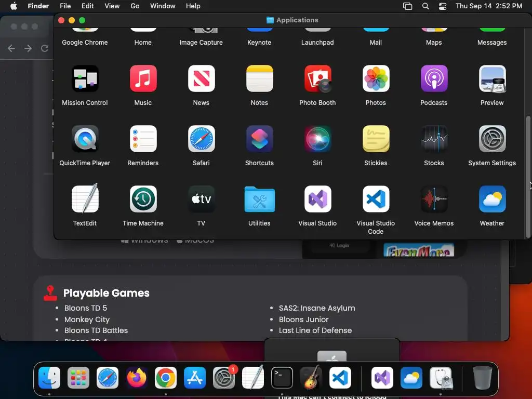Click Google Chrome in the Dock
The height and width of the screenshot is (399, 532).
(x=166, y=378)
